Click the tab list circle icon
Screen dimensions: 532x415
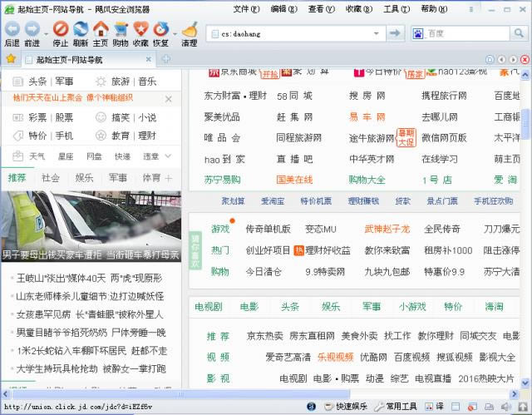(x=490, y=60)
